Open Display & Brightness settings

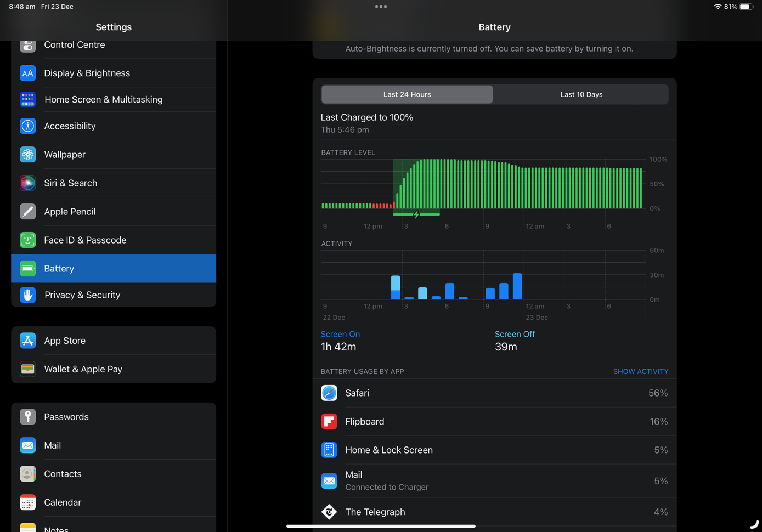pyautogui.click(x=114, y=73)
